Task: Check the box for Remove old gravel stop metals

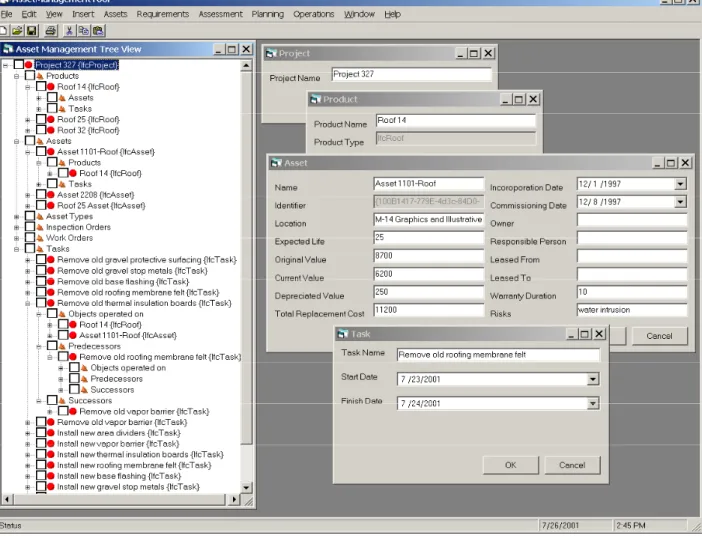Action: click(41, 271)
